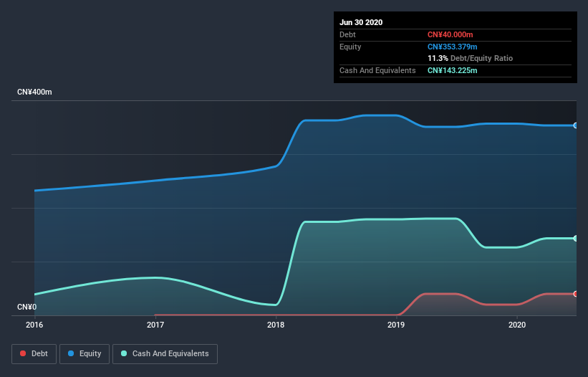Image resolution: width=588 pixels, height=377 pixels.
Task: Click the 11.3% Debt/Equity Ratio text
Action: point(470,58)
